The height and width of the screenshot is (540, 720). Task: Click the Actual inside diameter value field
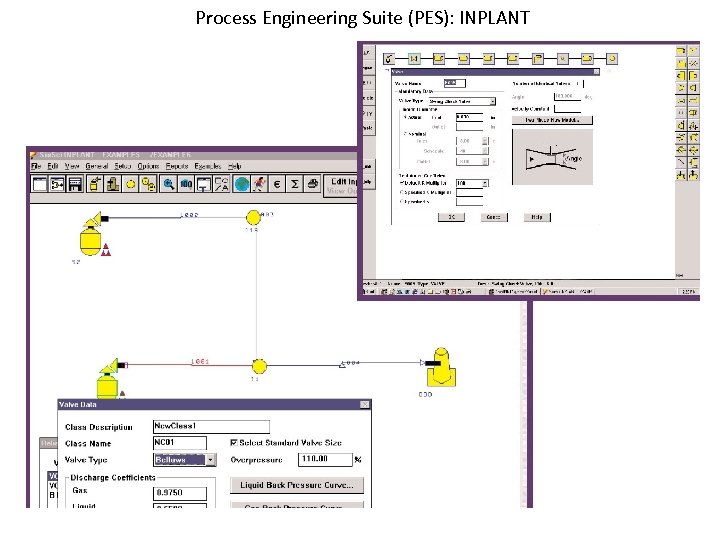point(469,118)
